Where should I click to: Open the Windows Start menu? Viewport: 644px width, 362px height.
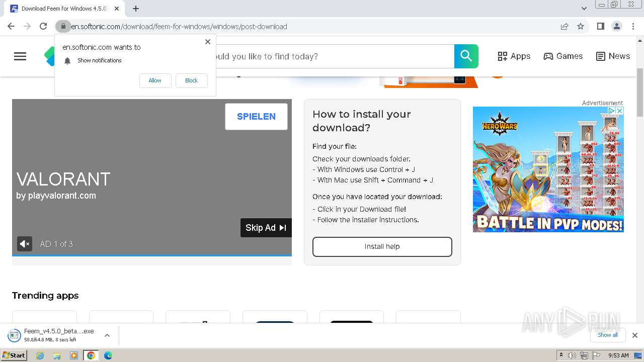coord(14,355)
